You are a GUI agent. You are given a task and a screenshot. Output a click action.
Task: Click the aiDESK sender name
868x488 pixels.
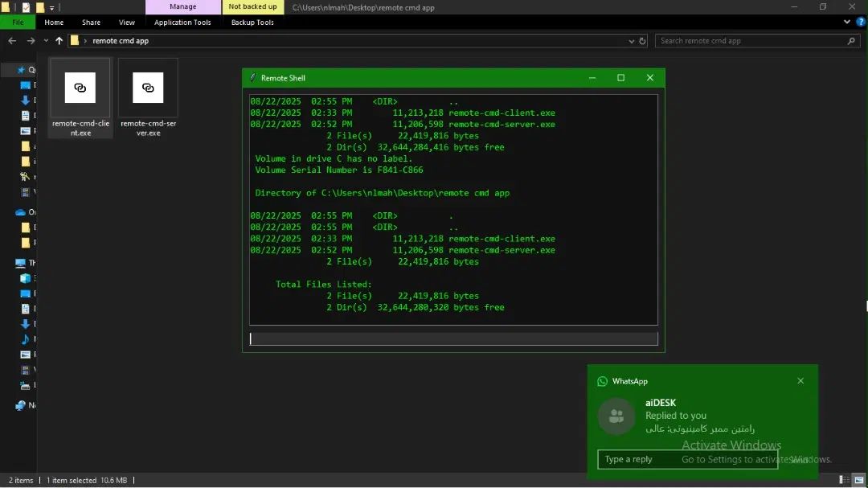click(661, 403)
